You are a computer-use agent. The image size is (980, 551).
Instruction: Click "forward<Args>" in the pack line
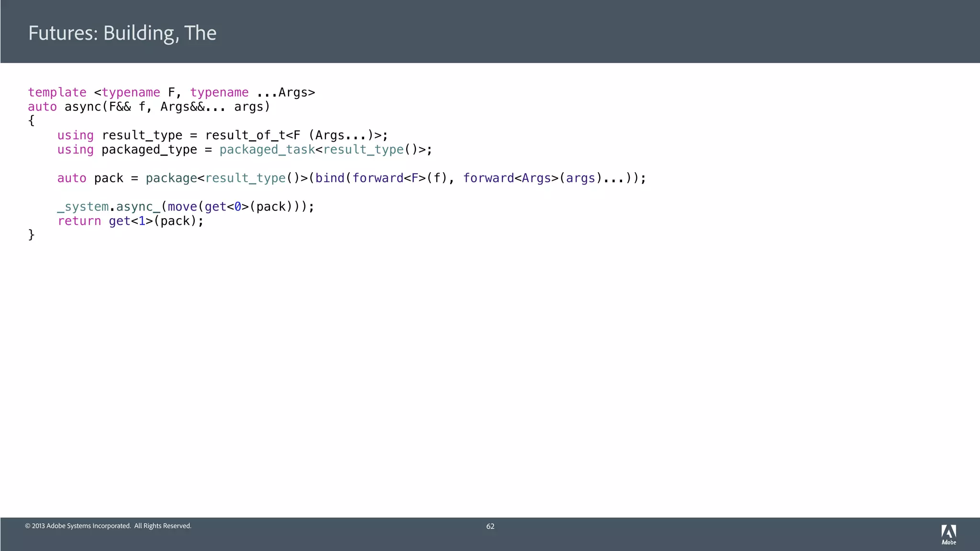pyautogui.click(x=510, y=178)
